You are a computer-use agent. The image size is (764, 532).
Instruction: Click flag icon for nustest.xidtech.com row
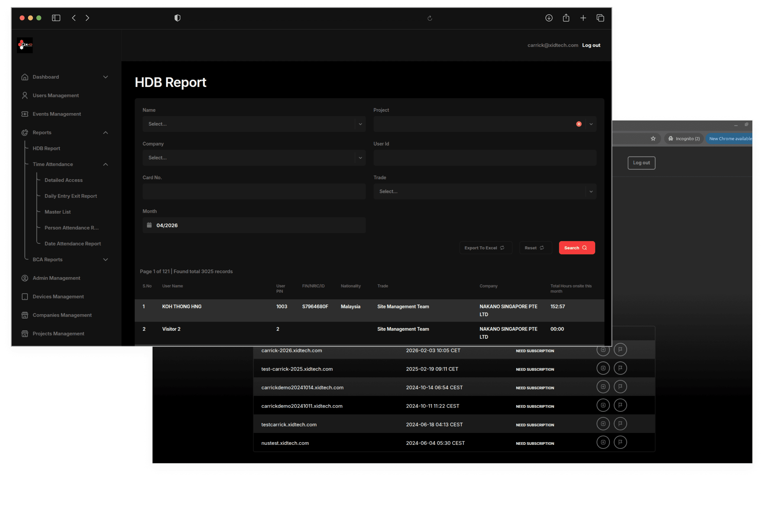pos(620,443)
